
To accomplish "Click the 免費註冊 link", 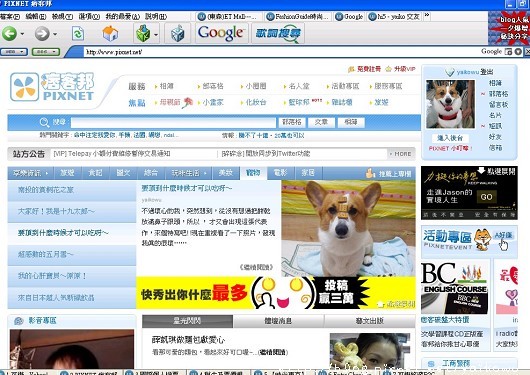I will click(x=368, y=69).
